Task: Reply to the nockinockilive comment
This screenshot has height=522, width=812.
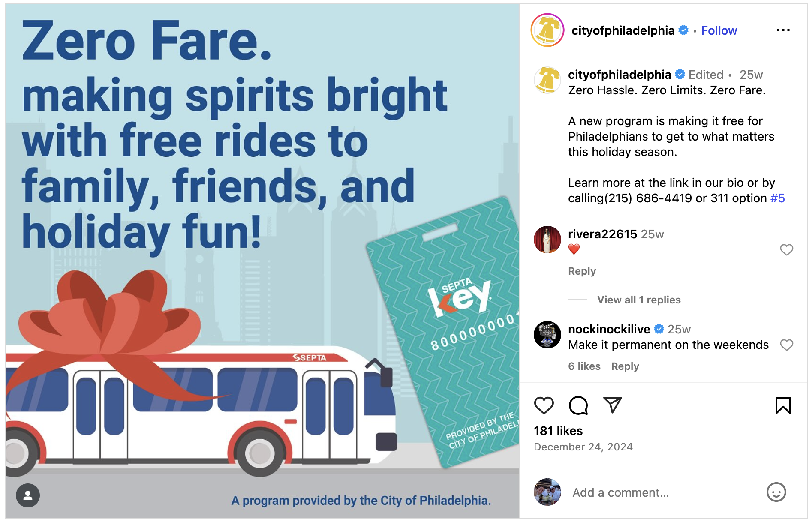Action: pos(625,366)
